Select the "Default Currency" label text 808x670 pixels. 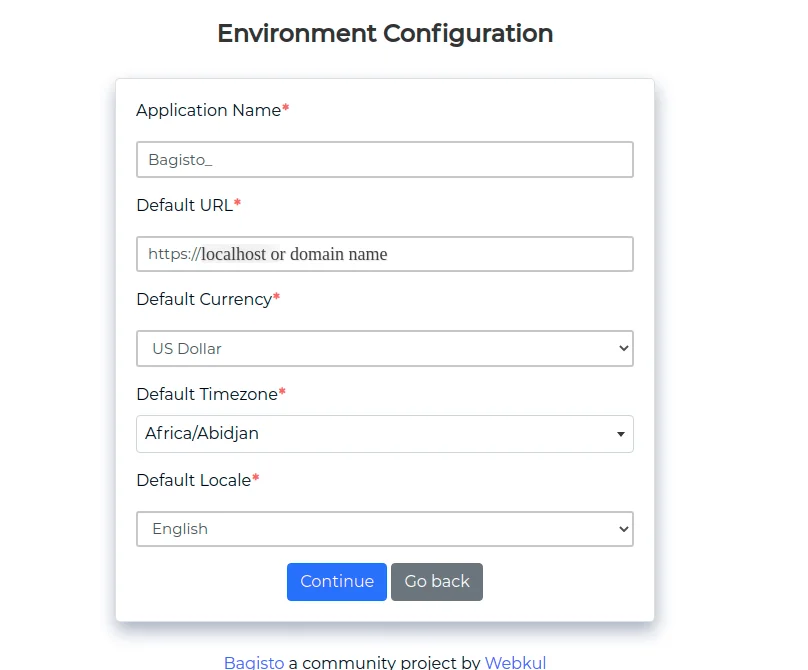[x=204, y=299]
